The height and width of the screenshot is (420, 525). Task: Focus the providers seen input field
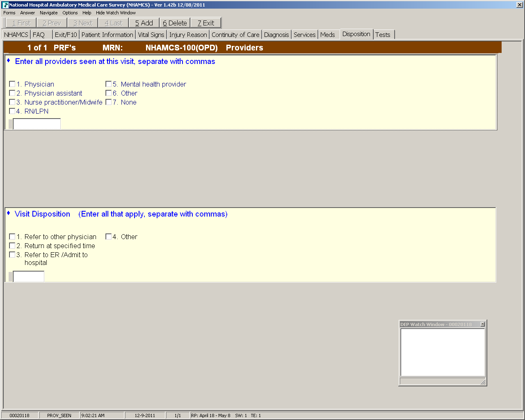tap(37, 124)
